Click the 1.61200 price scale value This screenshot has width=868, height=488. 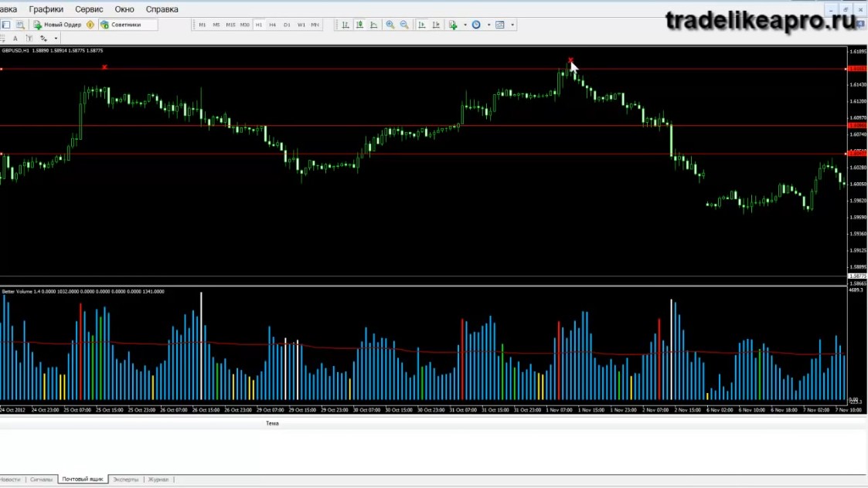[858, 101]
